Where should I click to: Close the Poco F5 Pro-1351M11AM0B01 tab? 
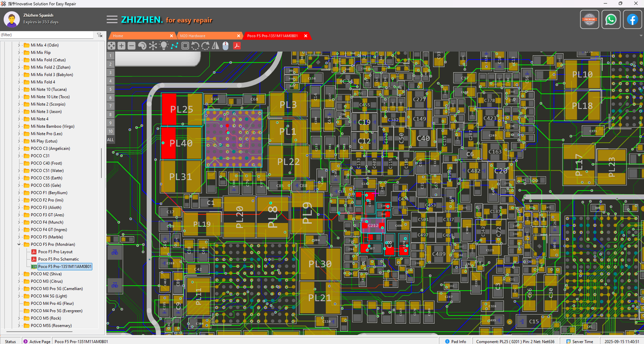[x=305, y=36]
